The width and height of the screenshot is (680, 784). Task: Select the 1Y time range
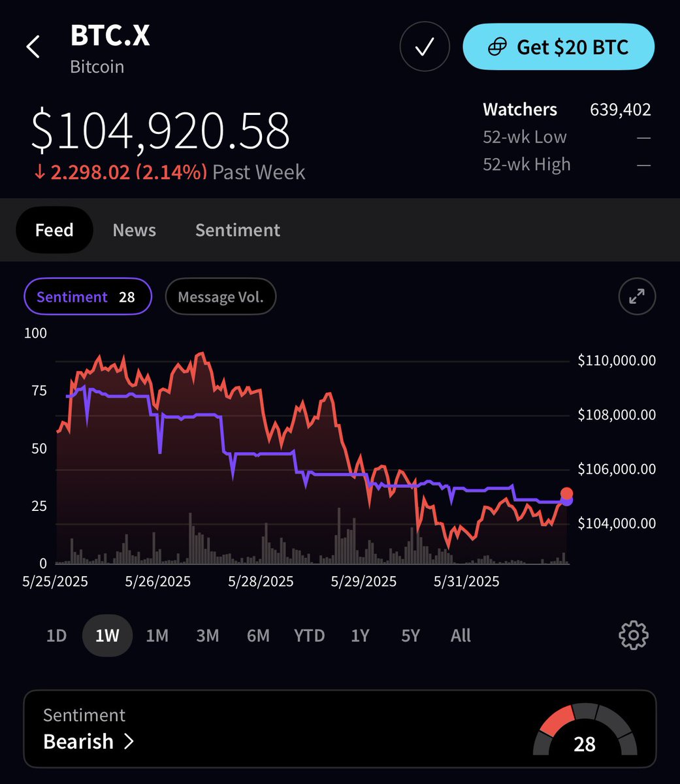360,635
